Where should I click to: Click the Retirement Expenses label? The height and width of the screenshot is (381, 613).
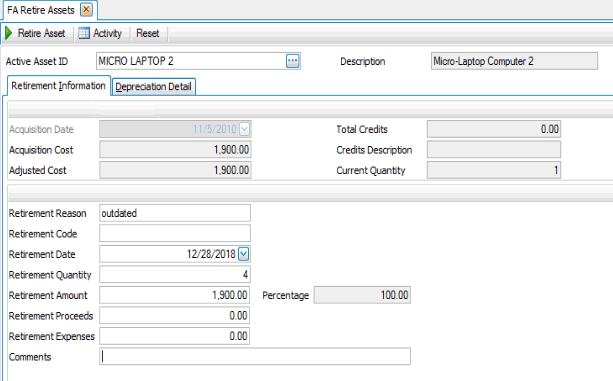click(52, 336)
